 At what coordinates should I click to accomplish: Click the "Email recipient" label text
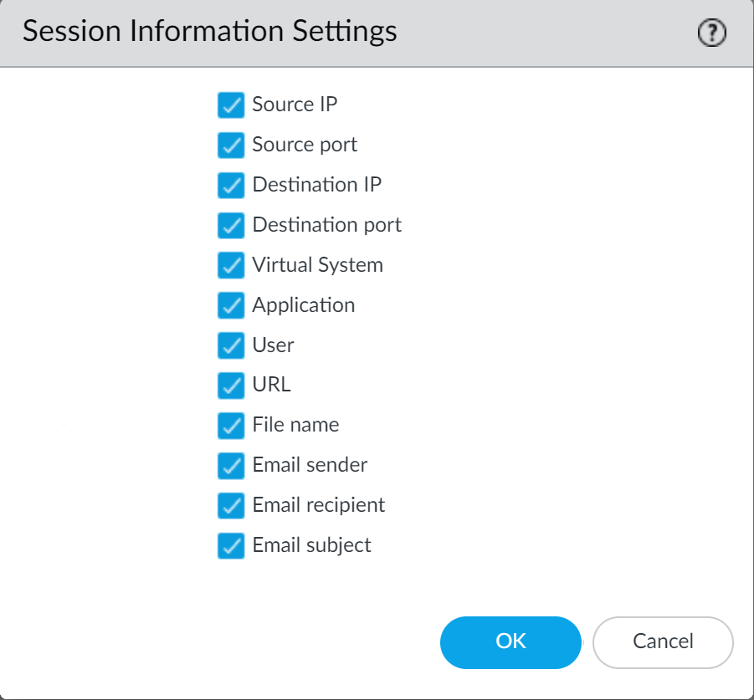[318, 505]
